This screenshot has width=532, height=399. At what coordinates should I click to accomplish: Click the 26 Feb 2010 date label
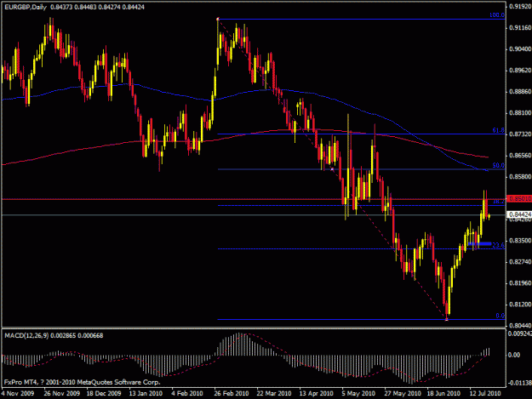click(232, 394)
